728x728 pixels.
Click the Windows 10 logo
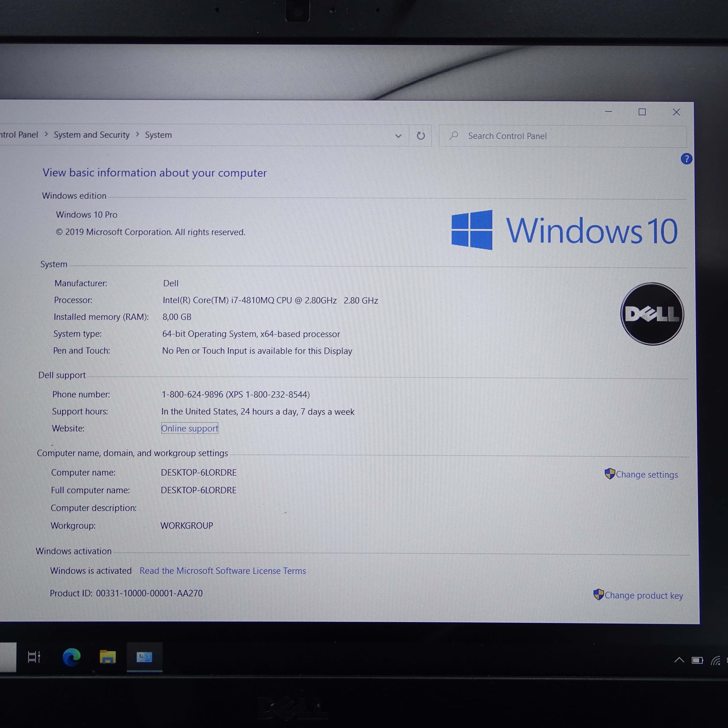(564, 230)
